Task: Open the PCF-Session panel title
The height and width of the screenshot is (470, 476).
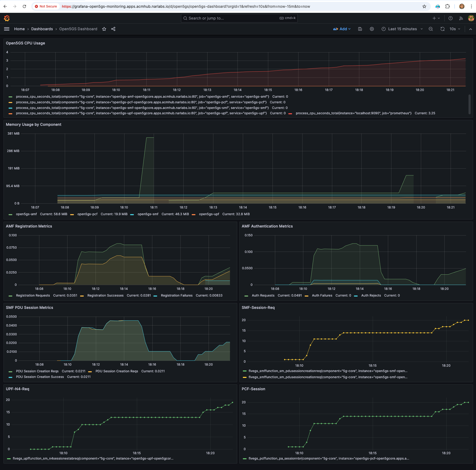Action: pos(253,389)
